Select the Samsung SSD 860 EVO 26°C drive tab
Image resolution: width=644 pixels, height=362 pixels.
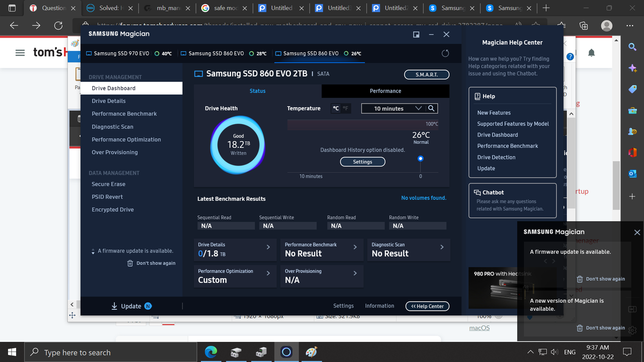[318, 53]
